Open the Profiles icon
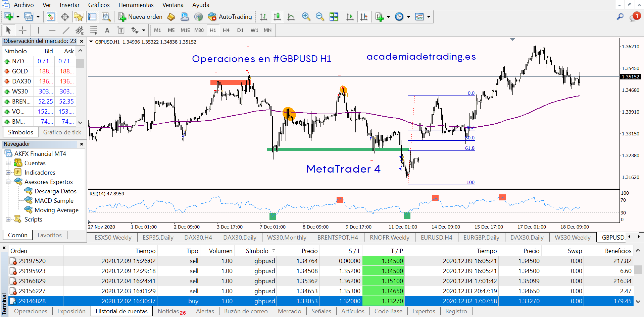Screen dimensions: 644x317 pyautogui.click(x=29, y=16)
